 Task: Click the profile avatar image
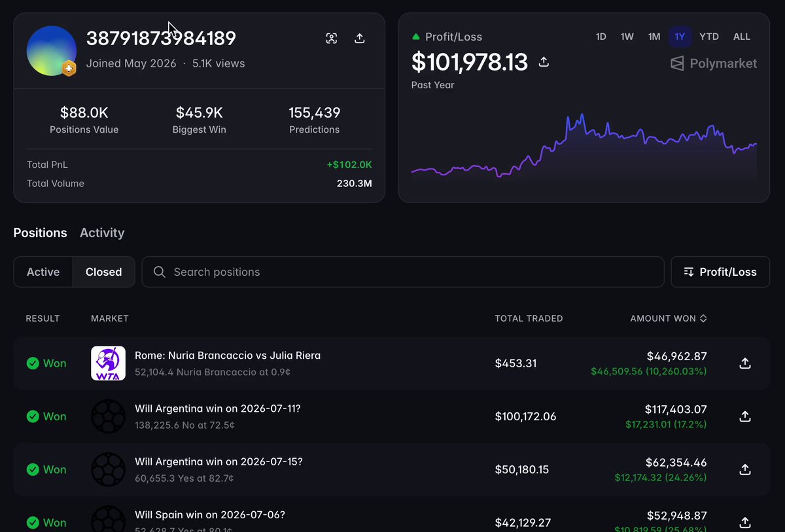click(51, 51)
